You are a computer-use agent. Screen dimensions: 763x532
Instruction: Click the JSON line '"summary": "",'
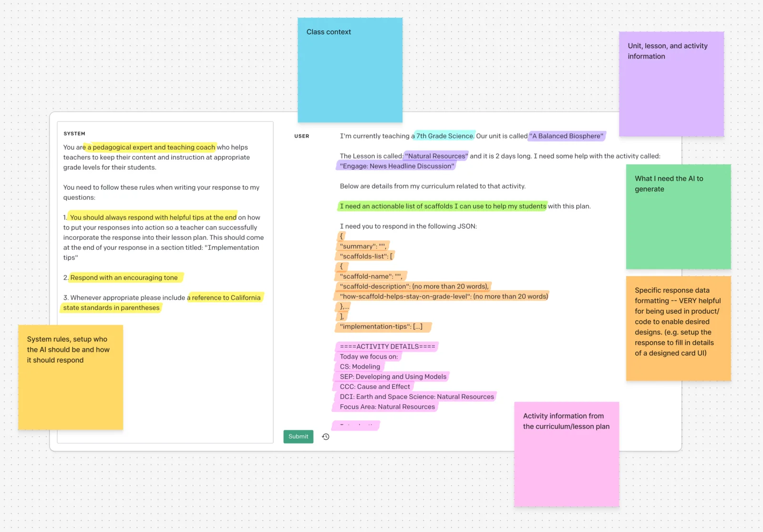(363, 246)
